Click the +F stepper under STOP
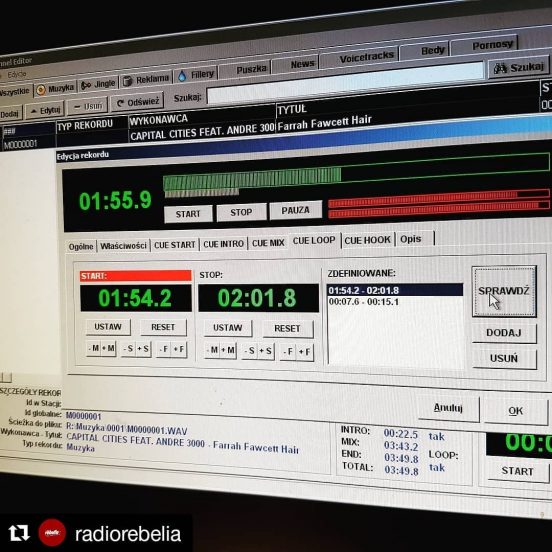Screen dimensions: 552x552 pyautogui.click(x=305, y=352)
